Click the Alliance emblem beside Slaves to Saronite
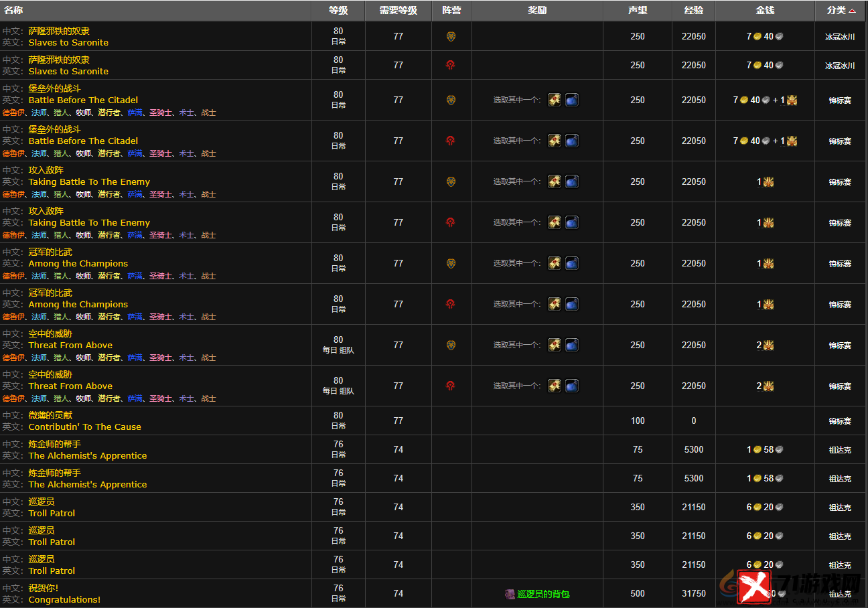Viewport: 868px width, 608px height. 451,36
